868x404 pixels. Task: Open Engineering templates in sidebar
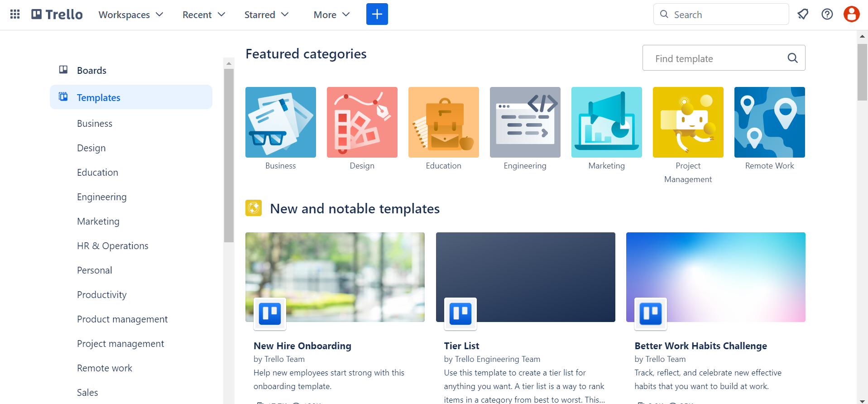click(x=102, y=197)
